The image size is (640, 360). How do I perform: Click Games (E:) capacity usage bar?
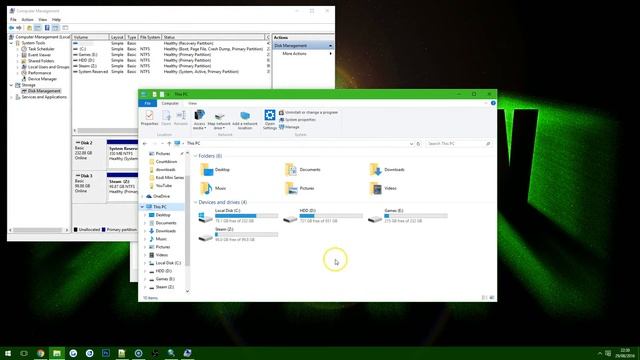click(416, 216)
